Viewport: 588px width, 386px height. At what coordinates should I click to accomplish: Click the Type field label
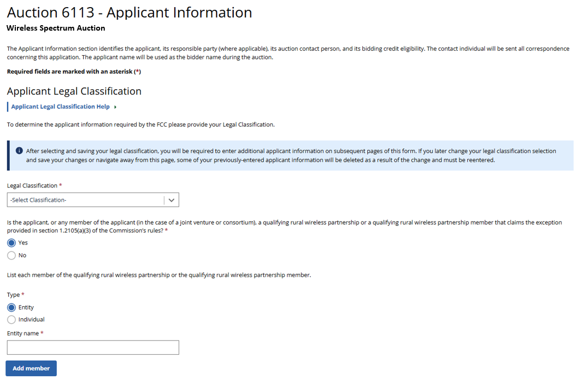13,295
